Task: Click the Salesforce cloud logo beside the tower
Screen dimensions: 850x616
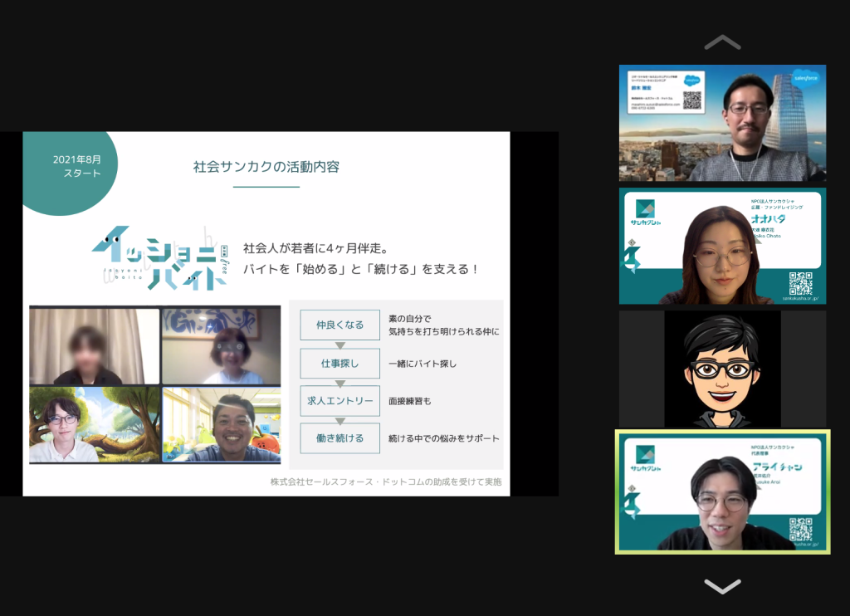Action: 805,78
